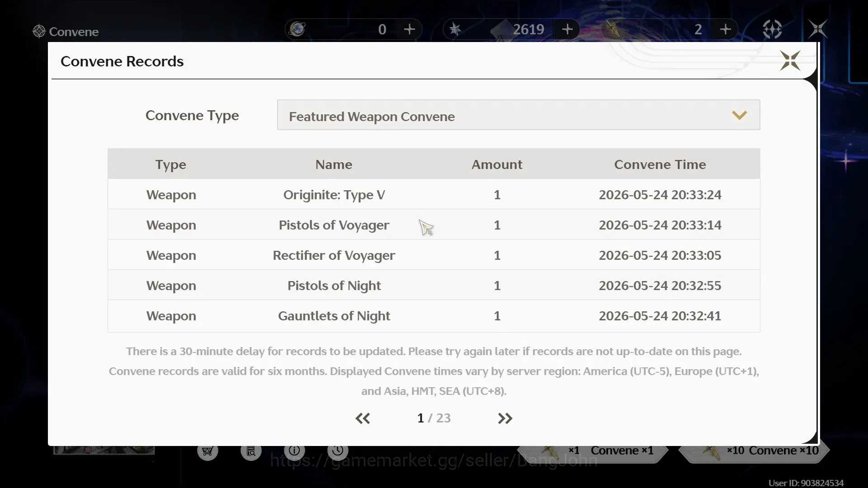Screen dimensions: 868x488
Task: Open the Convene Type dropdown
Action: [x=518, y=115]
